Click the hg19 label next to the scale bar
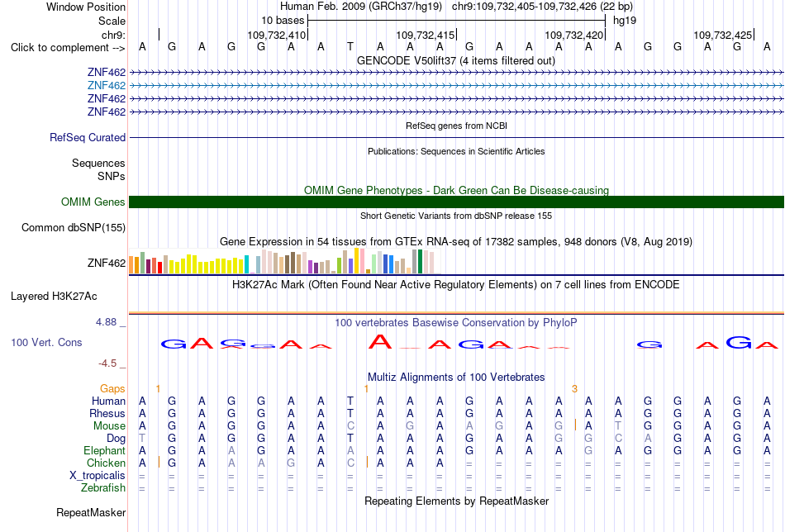 coord(625,21)
